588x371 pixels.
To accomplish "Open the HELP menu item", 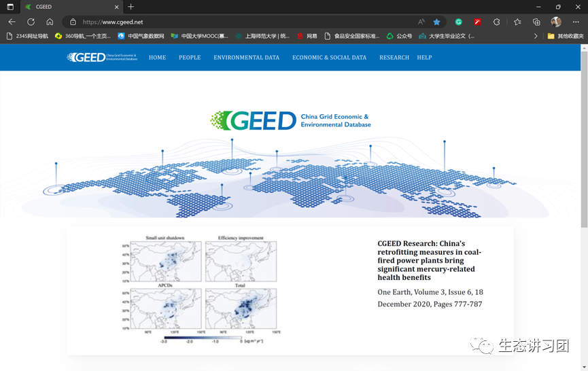I will pyautogui.click(x=424, y=57).
